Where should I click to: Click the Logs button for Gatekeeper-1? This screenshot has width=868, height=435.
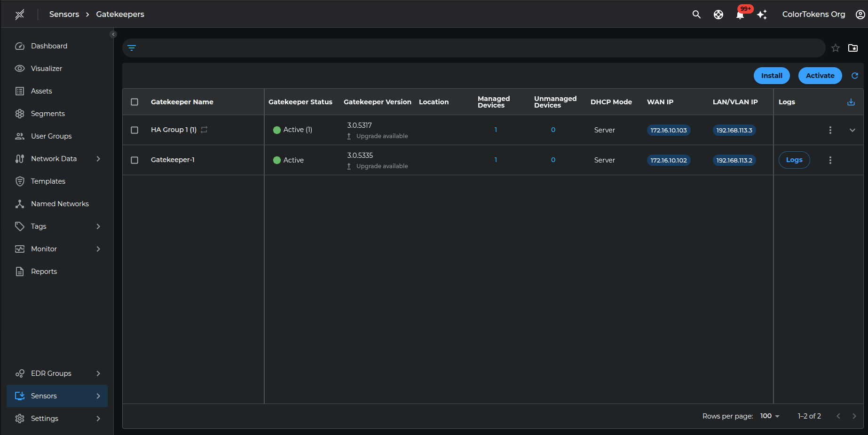794,160
